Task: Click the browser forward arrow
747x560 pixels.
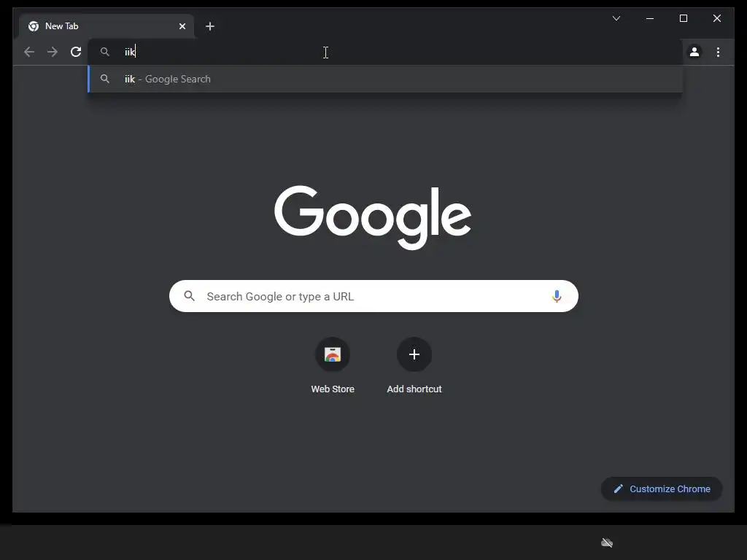Action: [53, 52]
